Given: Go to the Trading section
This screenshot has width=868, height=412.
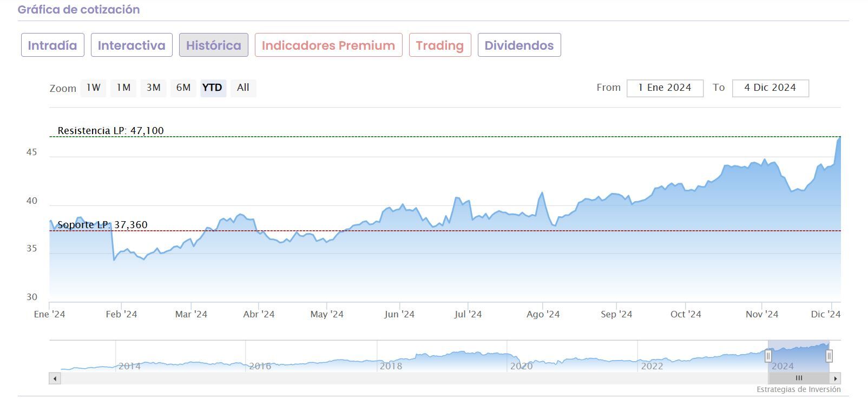Looking at the screenshot, I should tap(440, 45).
